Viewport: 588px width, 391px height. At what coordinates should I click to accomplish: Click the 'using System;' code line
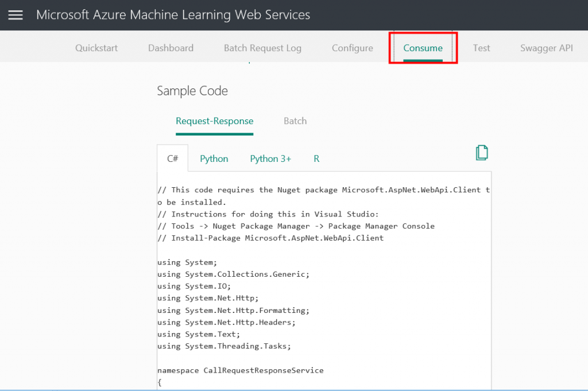click(x=187, y=262)
